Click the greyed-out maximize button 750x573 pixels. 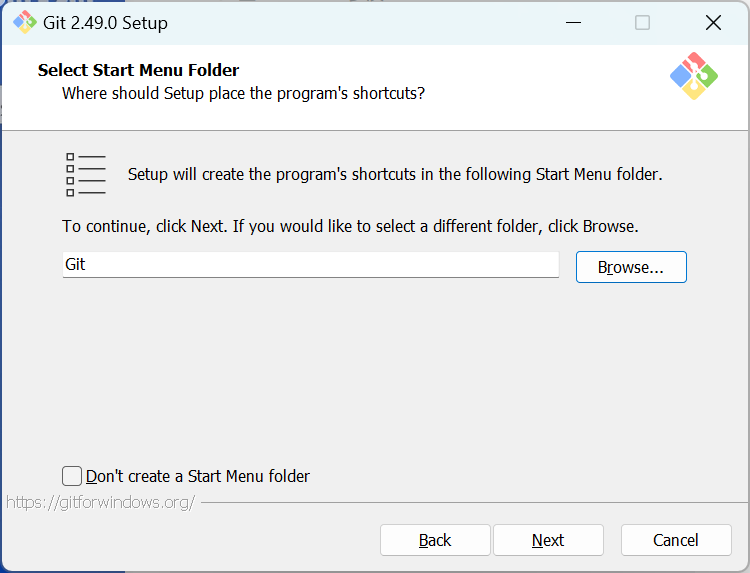tap(642, 23)
